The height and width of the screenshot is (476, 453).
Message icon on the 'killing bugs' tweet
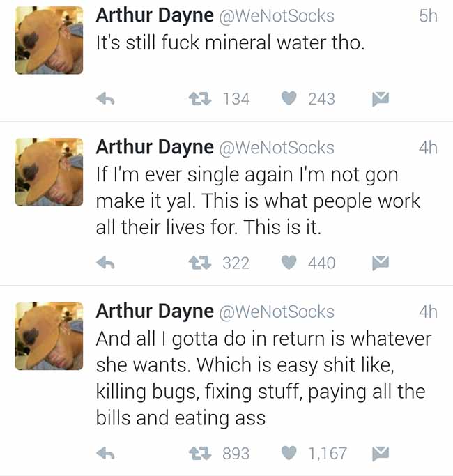click(381, 454)
